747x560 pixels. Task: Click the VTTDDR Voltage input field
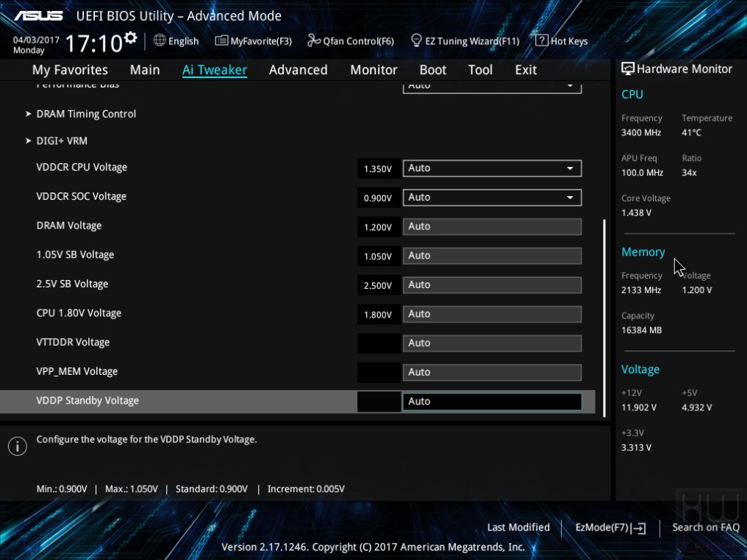(492, 343)
